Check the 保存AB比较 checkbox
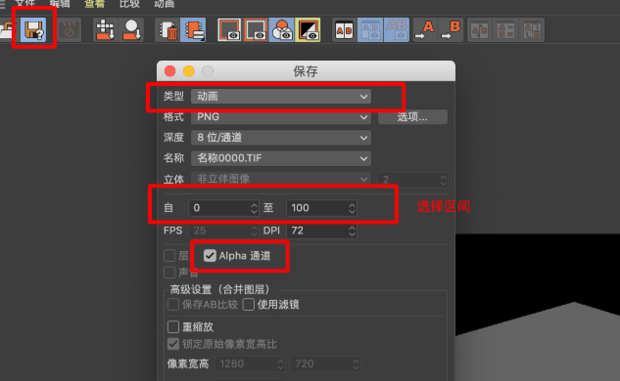Screen dimensions: 620x381 point(173,305)
